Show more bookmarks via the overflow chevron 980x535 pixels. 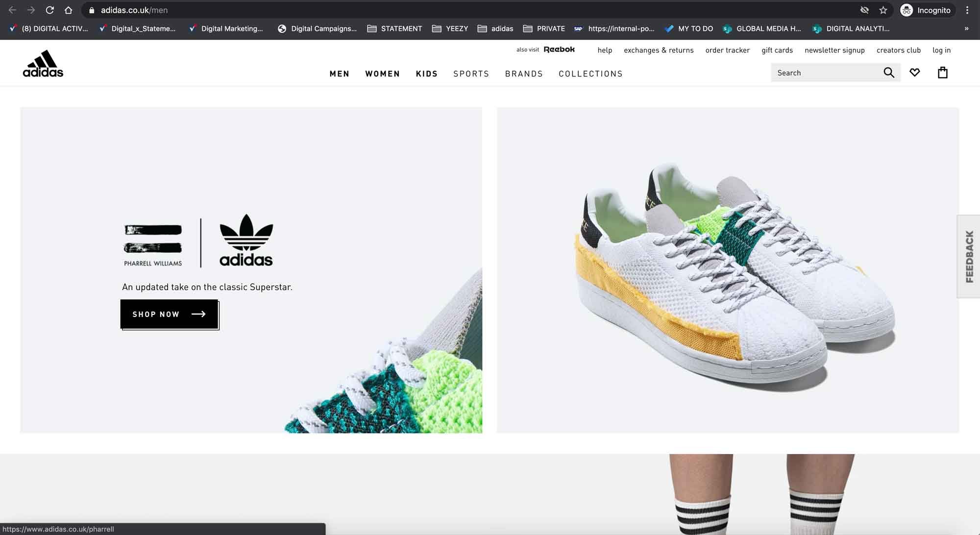(x=966, y=28)
